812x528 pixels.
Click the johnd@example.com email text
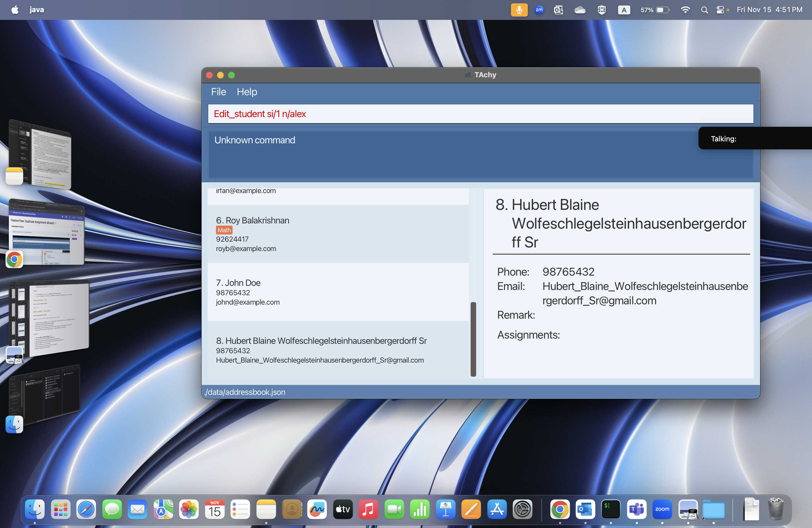coord(247,302)
